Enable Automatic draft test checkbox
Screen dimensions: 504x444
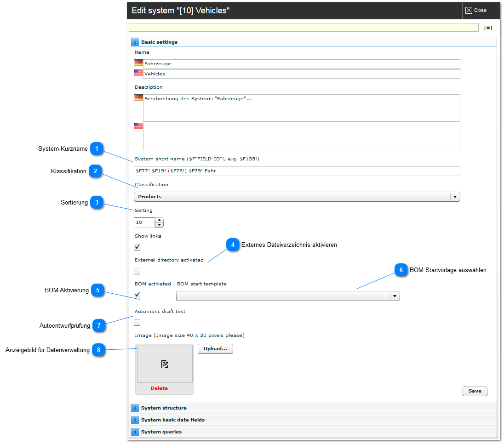pos(137,323)
